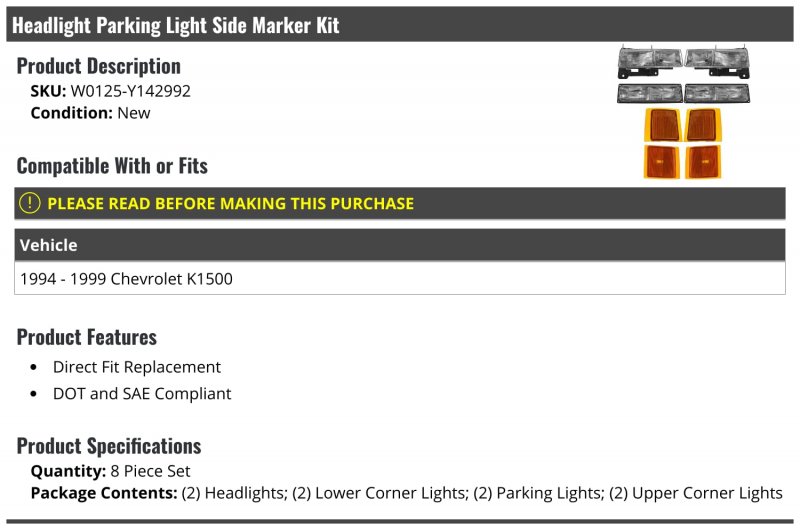Click the right parking light picture
800x530 pixels.
pos(717,93)
